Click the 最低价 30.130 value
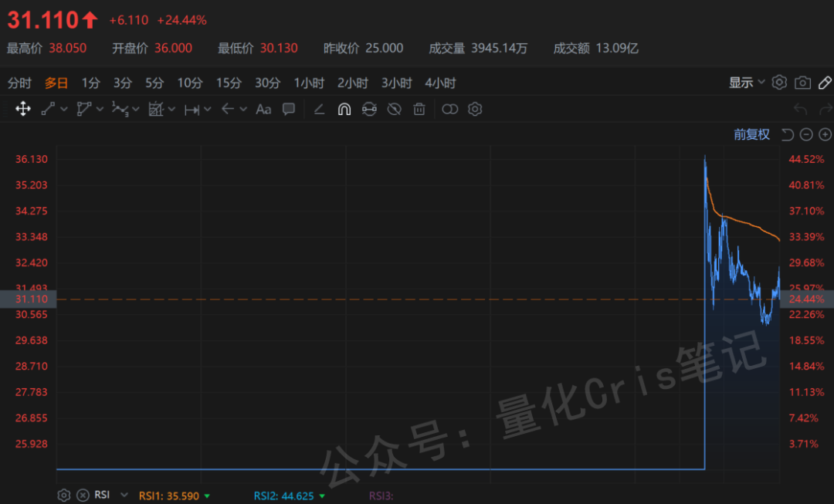Image resolution: width=834 pixels, height=504 pixels. click(279, 49)
